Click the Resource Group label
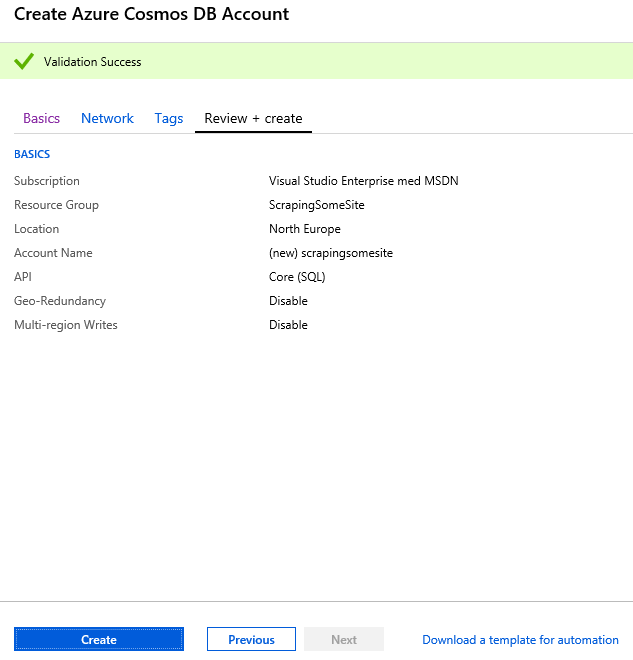 click(x=56, y=205)
